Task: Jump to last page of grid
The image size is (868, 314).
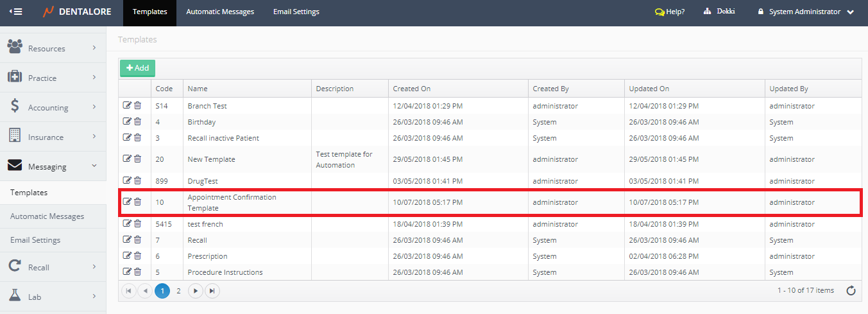Action: tap(212, 291)
